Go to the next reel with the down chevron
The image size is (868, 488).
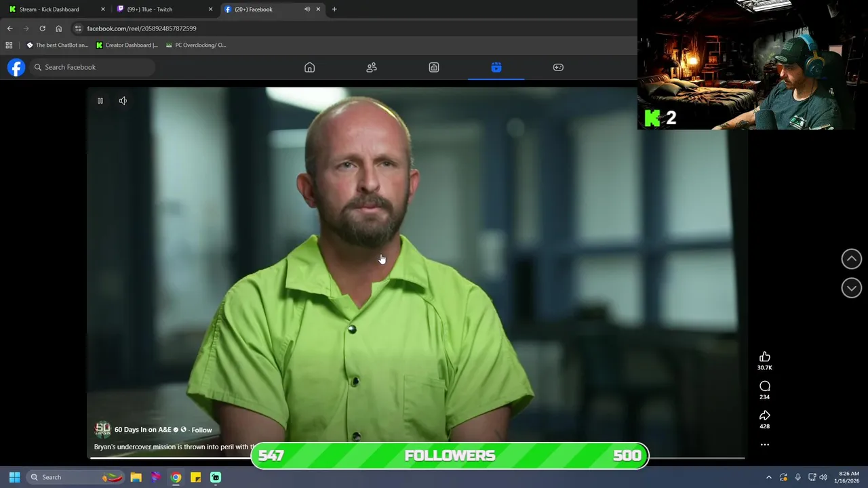pos(852,288)
